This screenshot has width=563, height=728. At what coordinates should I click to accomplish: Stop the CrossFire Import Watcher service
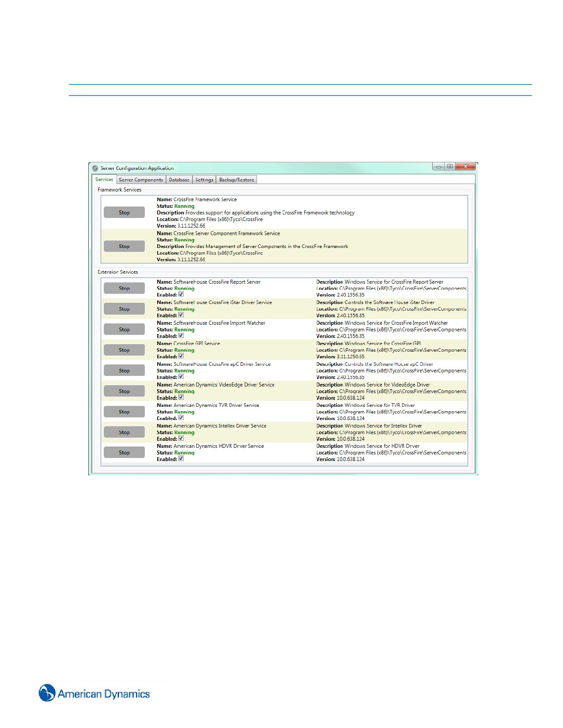(124, 329)
